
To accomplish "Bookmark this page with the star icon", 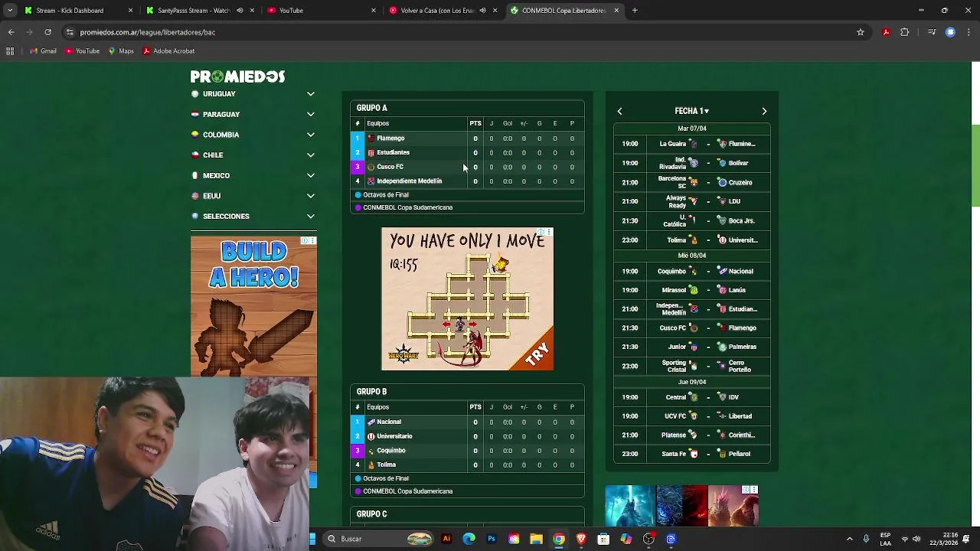I will pyautogui.click(x=861, y=32).
